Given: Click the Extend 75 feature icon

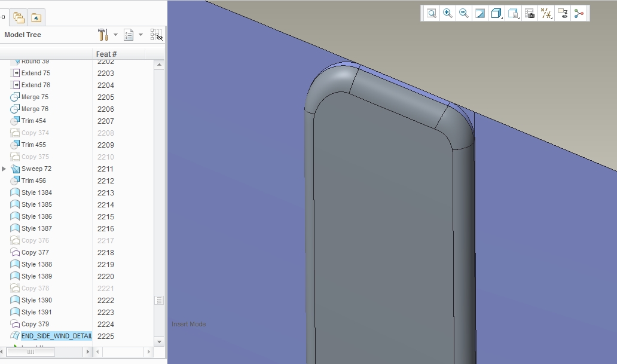Looking at the screenshot, I should (x=15, y=73).
